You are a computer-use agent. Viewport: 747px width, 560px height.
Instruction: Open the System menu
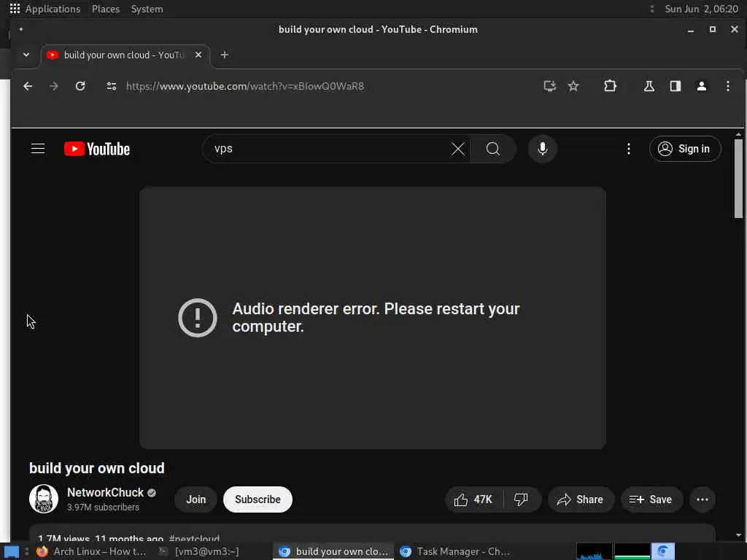[x=147, y=9]
